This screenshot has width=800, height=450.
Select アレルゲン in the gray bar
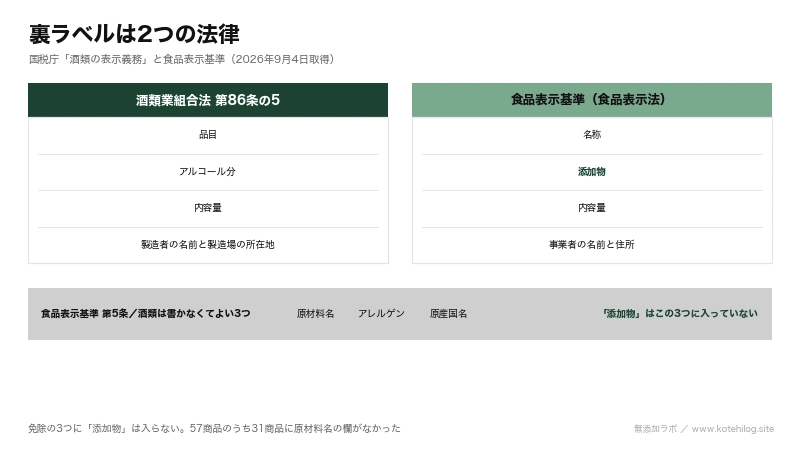(x=381, y=314)
